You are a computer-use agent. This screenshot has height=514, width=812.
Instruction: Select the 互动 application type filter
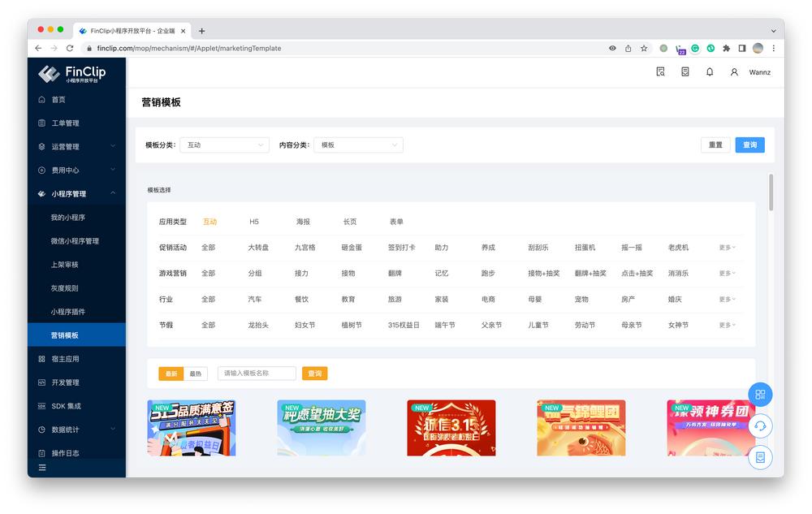[208, 221]
